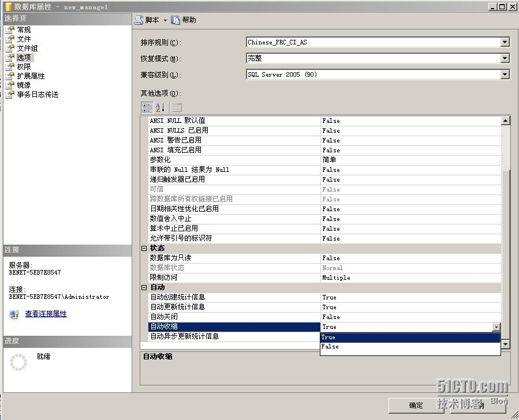The width and height of the screenshot is (519, 420).
Task: Select the 自动异步更新统计信息 row
Action: [234, 337]
